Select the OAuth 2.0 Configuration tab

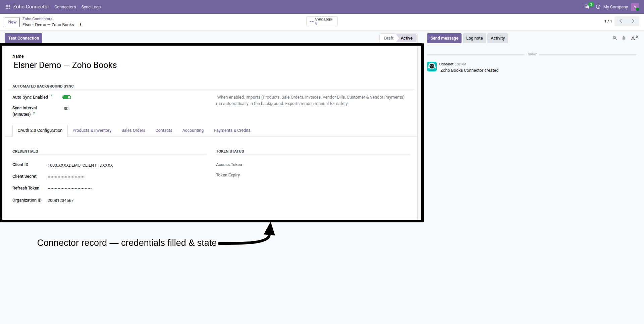[x=40, y=130]
